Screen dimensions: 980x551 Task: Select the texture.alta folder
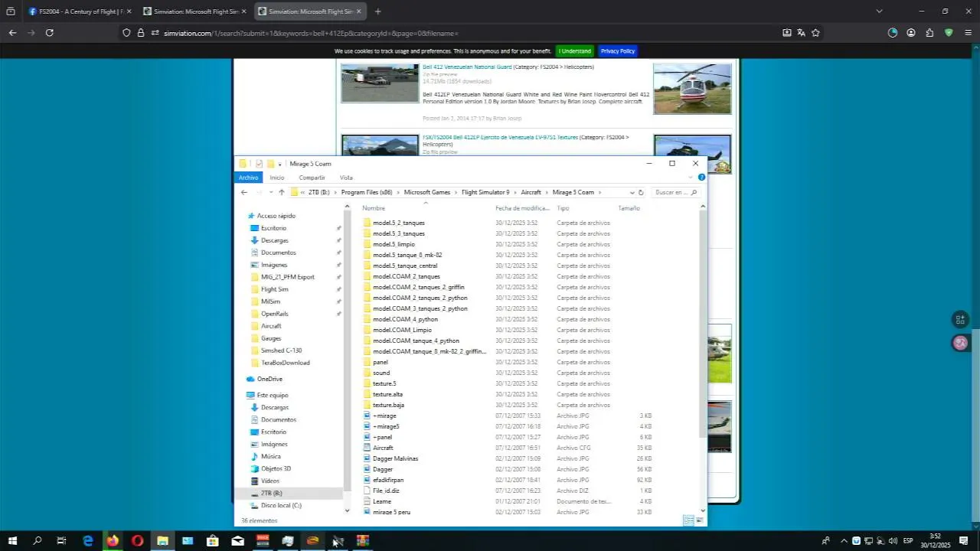(x=387, y=394)
